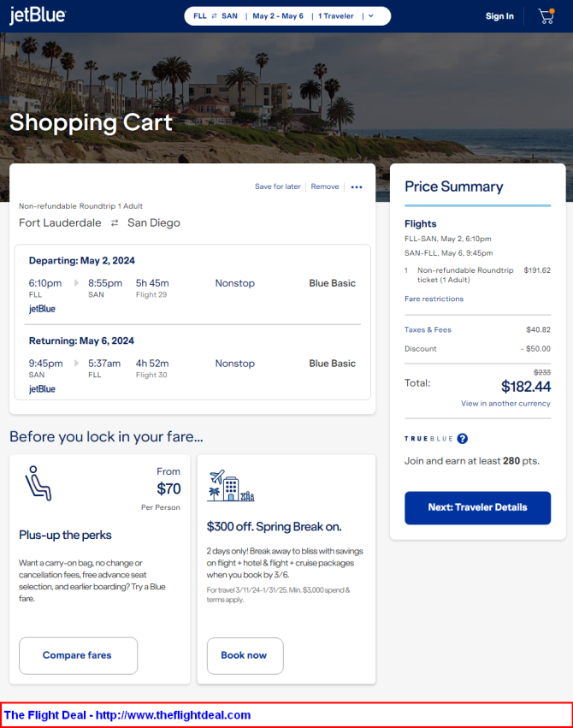Click Save for later link
The width and height of the screenshot is (573, 728).
(278, 186)
